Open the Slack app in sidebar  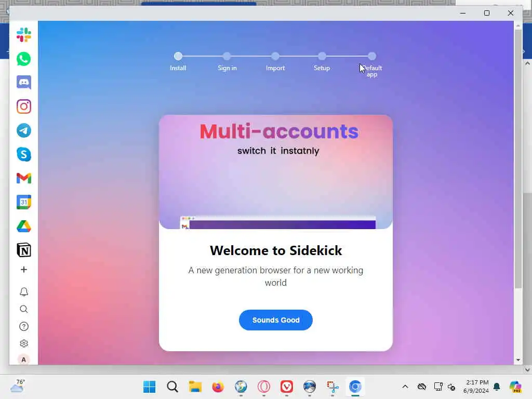24,35
